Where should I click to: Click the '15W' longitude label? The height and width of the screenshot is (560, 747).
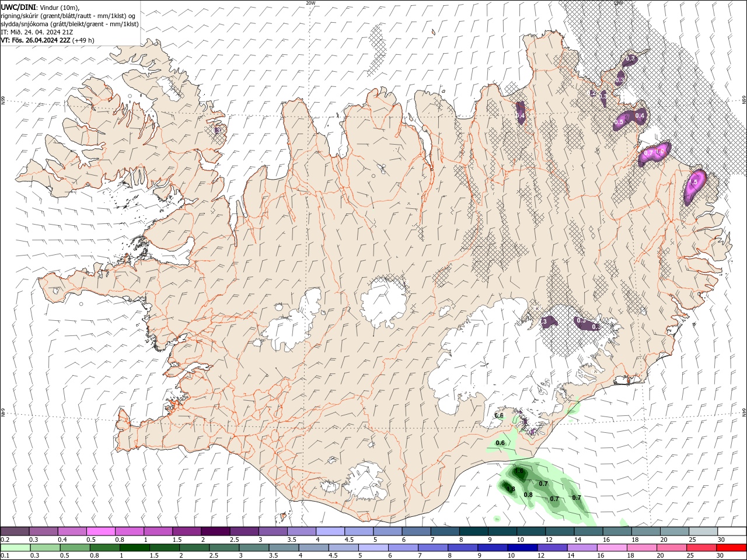[618, 2]
